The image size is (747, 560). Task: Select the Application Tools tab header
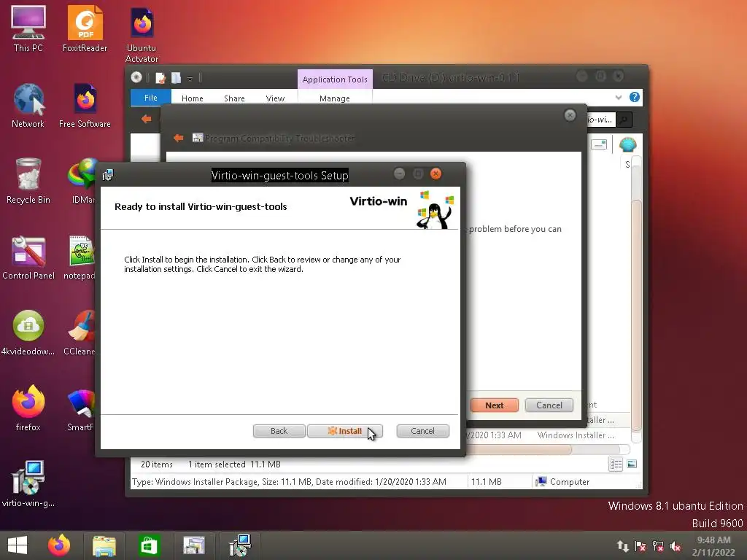click(335, 79)
